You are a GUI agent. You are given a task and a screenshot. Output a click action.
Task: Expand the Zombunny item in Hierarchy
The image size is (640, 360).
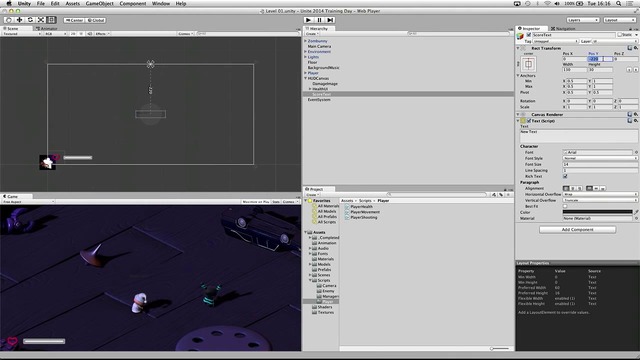(x=305, y=41)
